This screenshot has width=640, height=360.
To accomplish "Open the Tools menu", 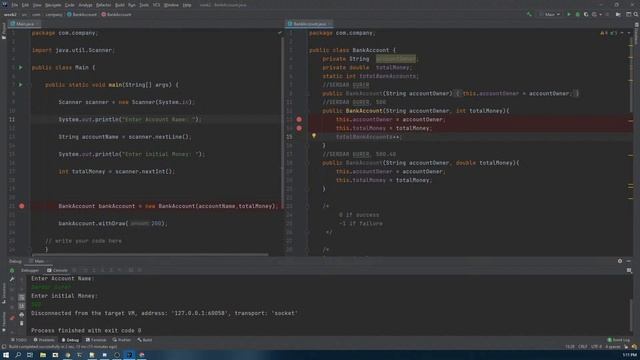I will pos(144,5).
